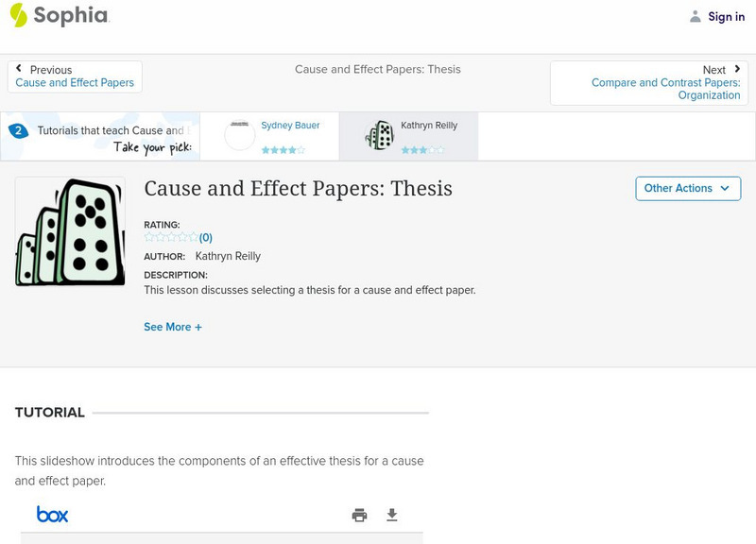The image size is (756, 544).
Task: Click the large building tutorial thumbnail
Action: click(x=70, y=231)
